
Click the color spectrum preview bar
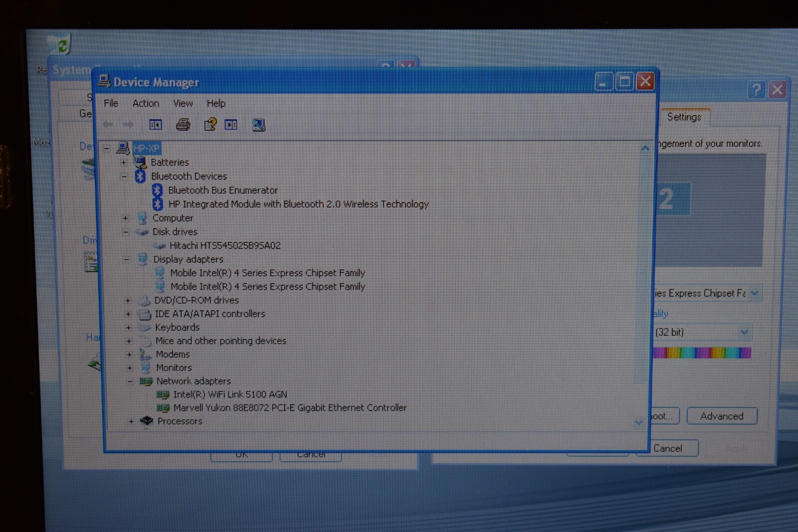tap(702, 353)
